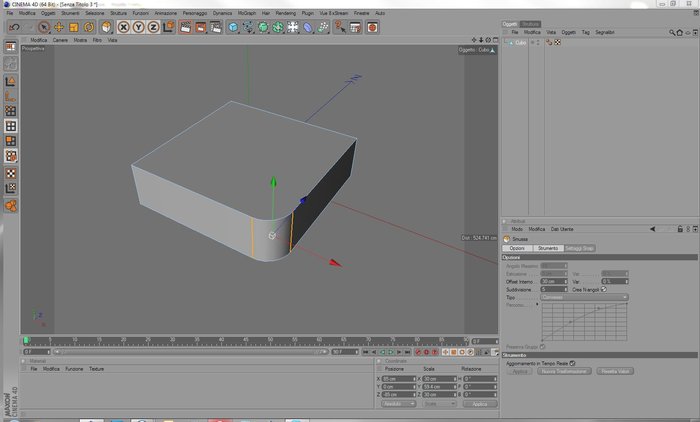Image resolution: width=700 pixels, height=422 pixels.
Task: Click the Offset Interno value field
Action: [x=554, y=281]
